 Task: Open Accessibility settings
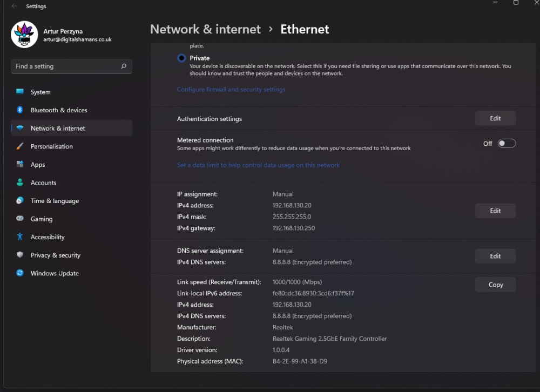(71, 237)
